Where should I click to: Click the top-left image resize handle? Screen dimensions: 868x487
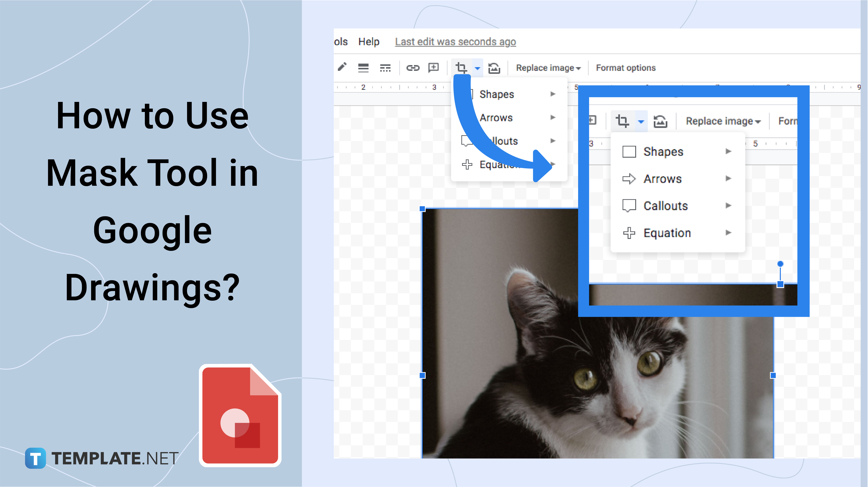pos(422,209)
